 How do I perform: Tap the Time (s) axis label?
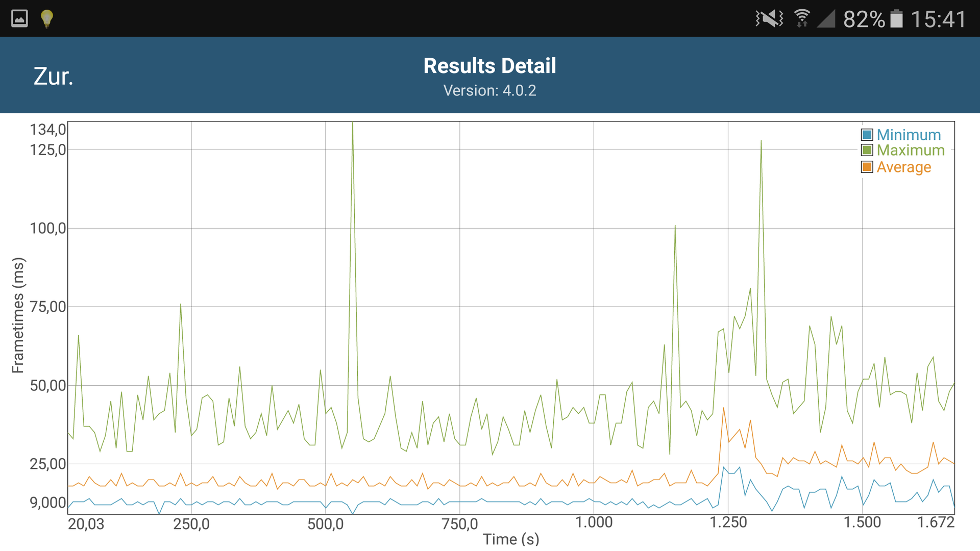point(511,539)
